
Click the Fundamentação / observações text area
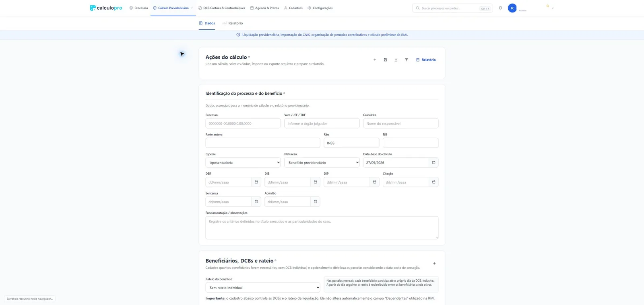[x=322, y=228]
